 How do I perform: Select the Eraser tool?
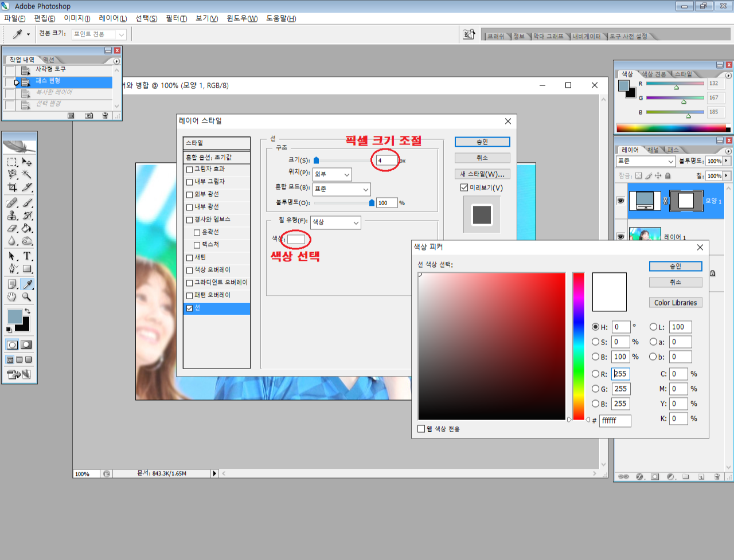click(x=12, y=228)
